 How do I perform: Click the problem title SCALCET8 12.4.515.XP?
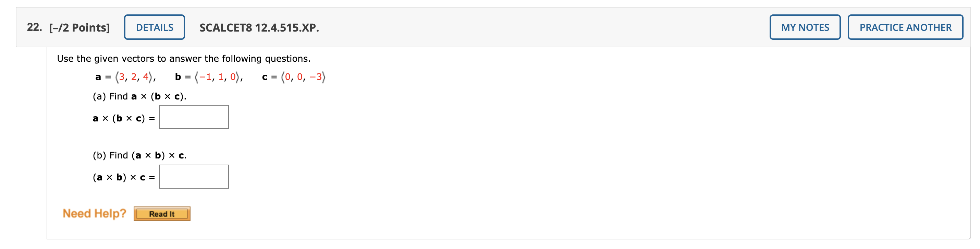(x=259, y=27)
